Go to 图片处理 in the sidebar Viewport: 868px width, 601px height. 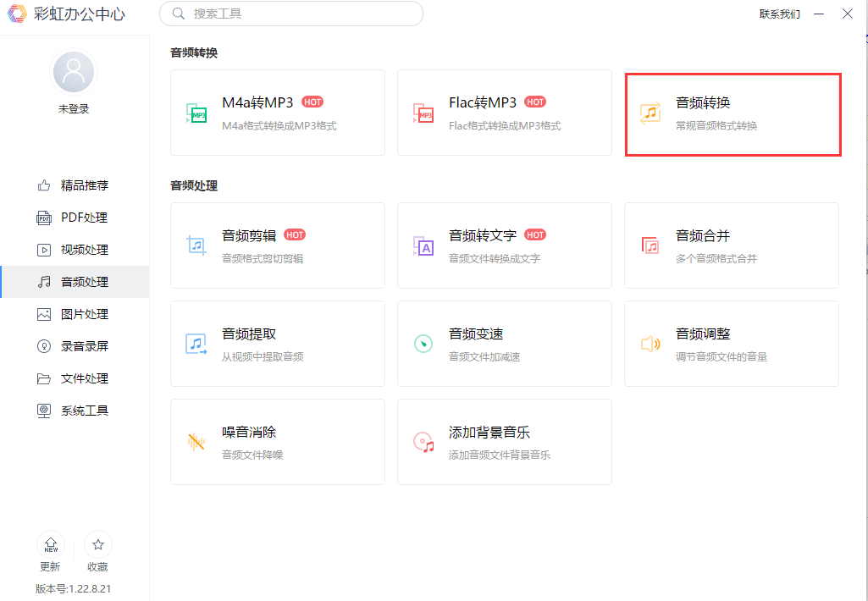(x=75, y=314)
